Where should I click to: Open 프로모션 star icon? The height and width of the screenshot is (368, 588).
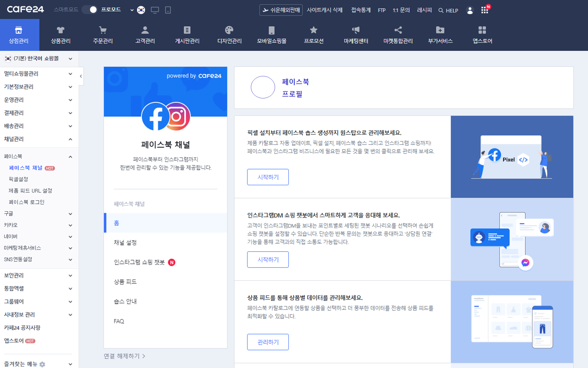314,30
